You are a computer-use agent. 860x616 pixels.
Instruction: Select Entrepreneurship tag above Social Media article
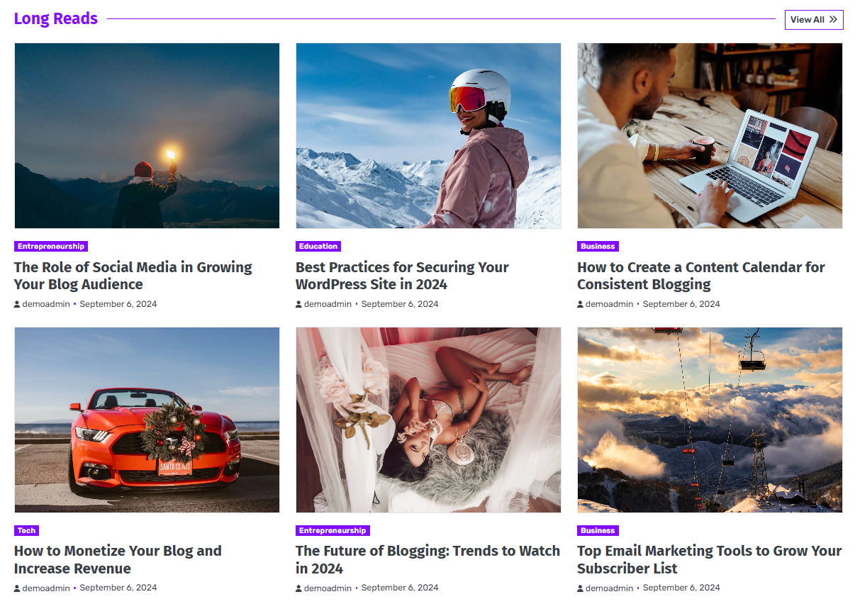(51, 247)
